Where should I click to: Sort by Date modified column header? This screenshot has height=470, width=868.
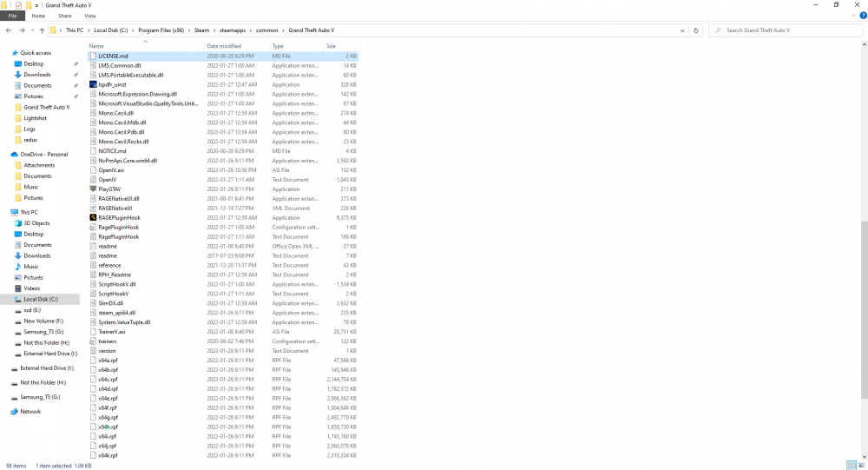[237, 46]
